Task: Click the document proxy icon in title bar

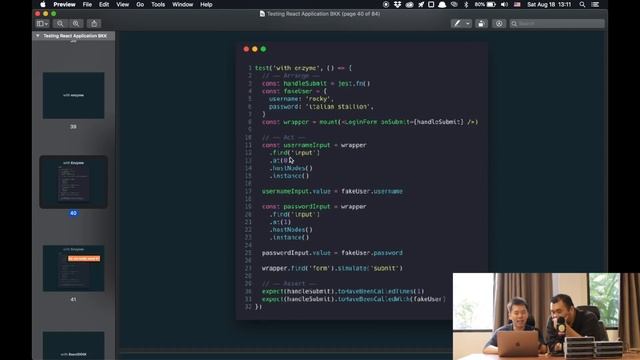Action: (x=262, y=14)
